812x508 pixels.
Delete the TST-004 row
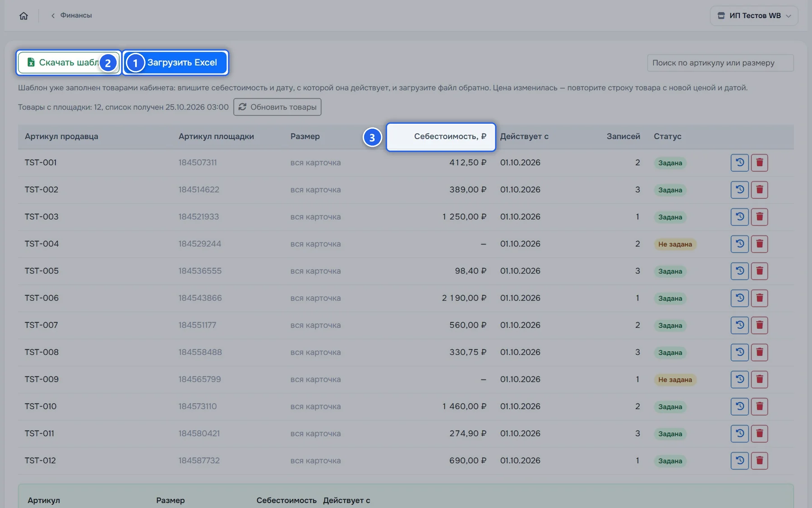[760, 244]
